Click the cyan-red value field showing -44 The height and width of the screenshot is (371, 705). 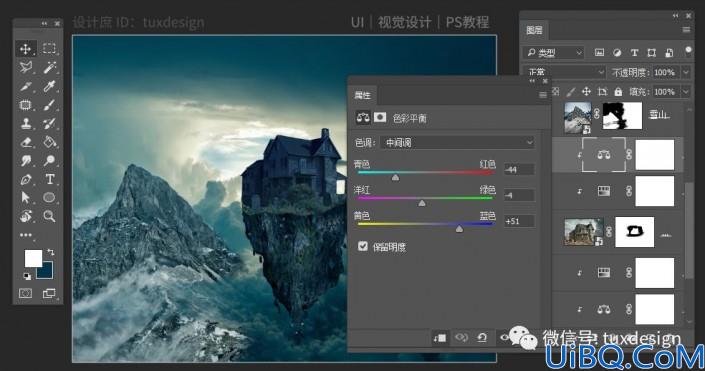click(x=519, y=170)
